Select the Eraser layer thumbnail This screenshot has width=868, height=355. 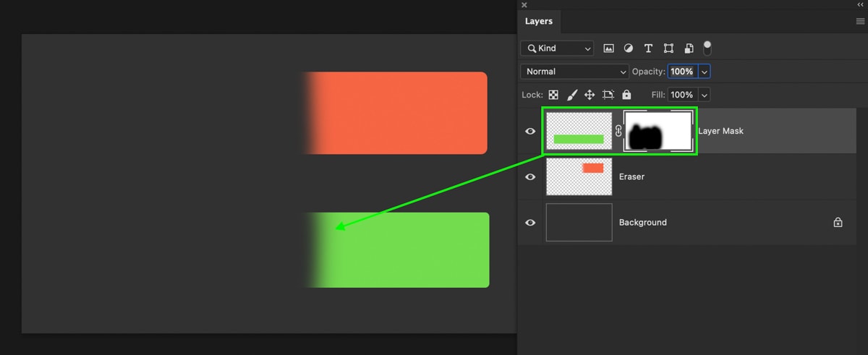[579, 177]
